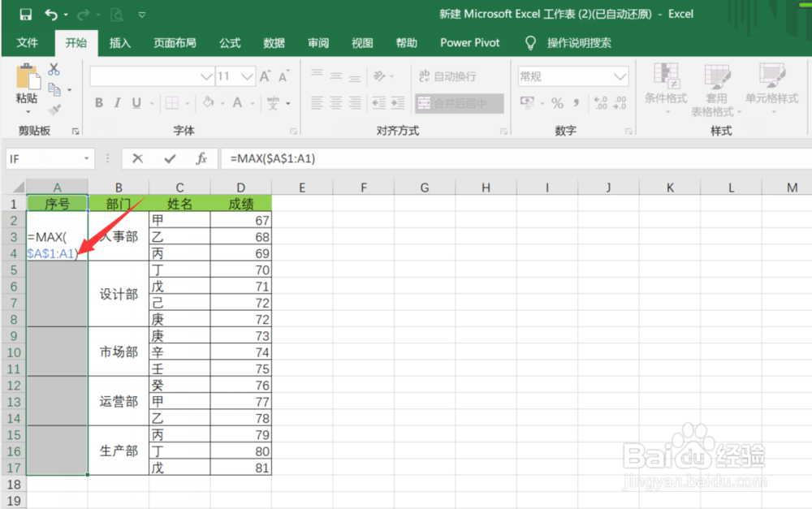This screenshot has height=509, width=812.
Task: Click the 套用表格格式 icon
Action: point(718,89)
